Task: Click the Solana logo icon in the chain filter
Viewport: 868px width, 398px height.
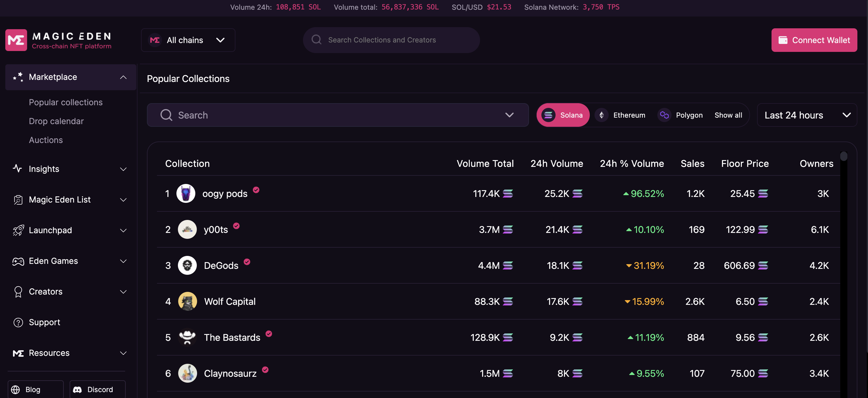Action: 548,115
